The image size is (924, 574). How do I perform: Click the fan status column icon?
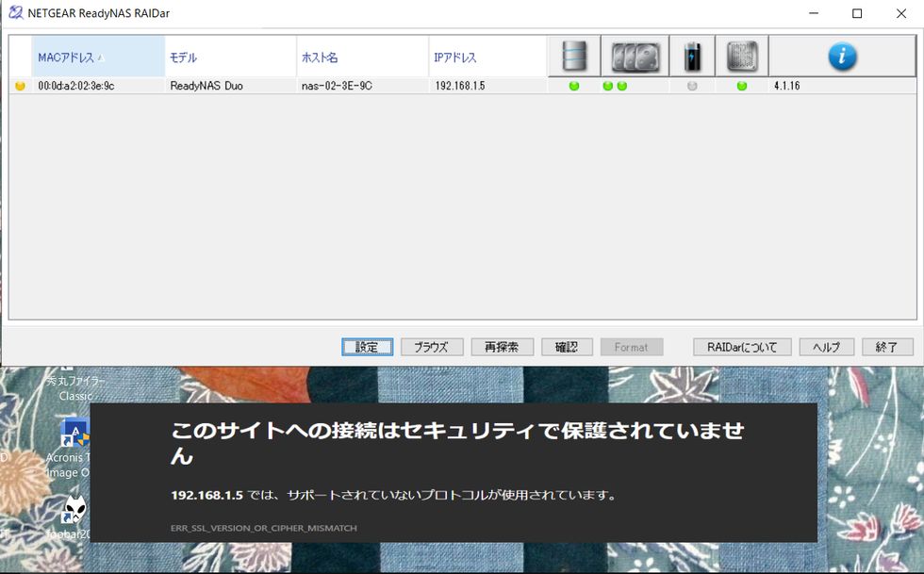[x=742, y=57]
